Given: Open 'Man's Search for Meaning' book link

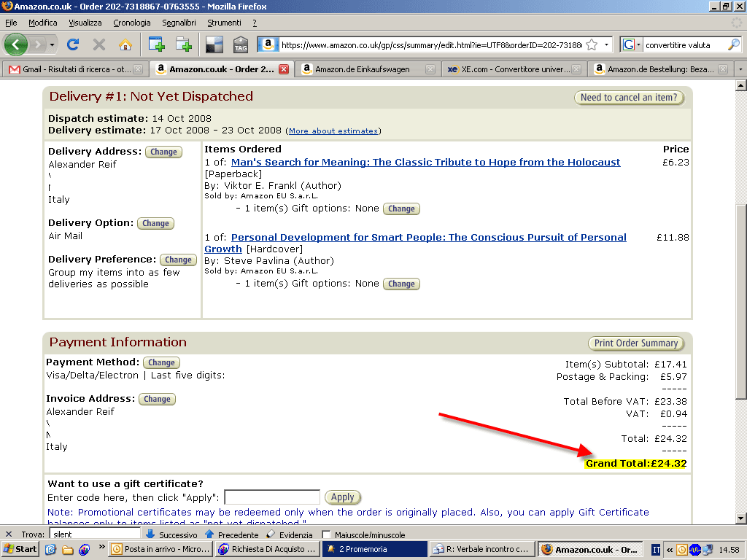Looking at the screenshot, I should 425,163.
